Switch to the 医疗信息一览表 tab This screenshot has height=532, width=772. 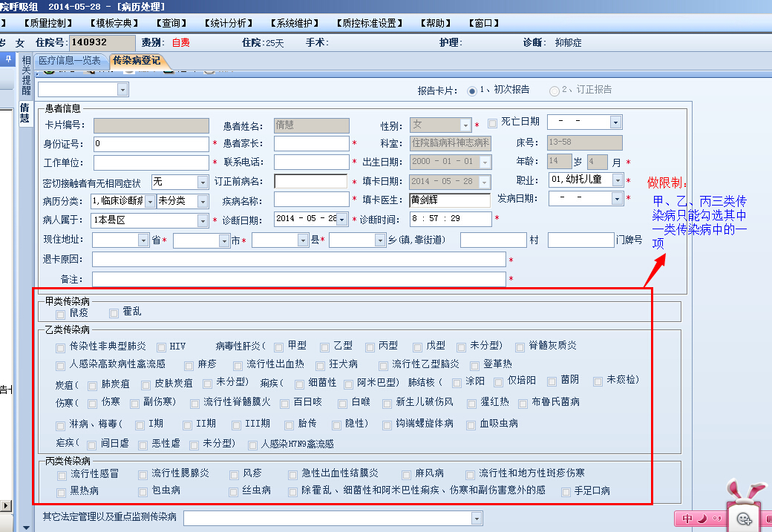70,61
